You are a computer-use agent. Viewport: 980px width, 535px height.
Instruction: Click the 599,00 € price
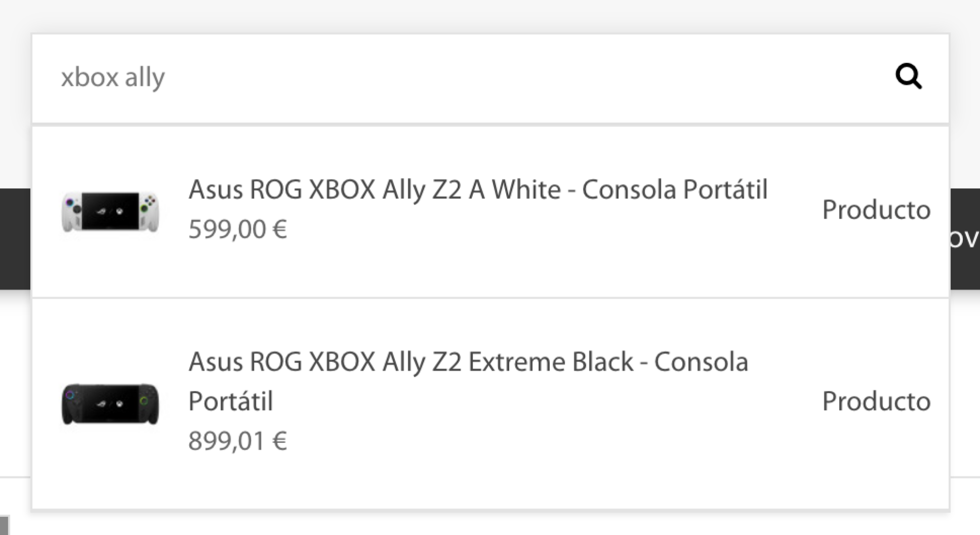click(x=238, y=229)
